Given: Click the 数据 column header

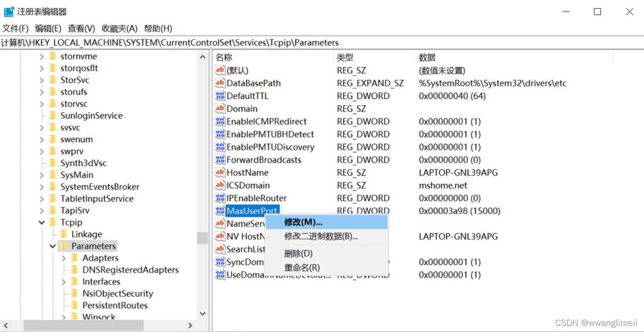Looking at the screenshot, I should pyautogui.click(x=515, y=57).
